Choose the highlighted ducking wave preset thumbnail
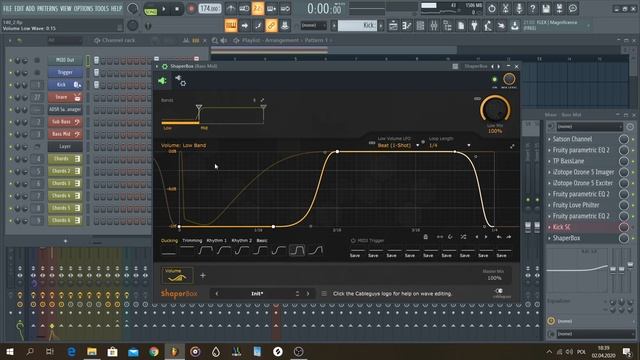 [297, 250]
